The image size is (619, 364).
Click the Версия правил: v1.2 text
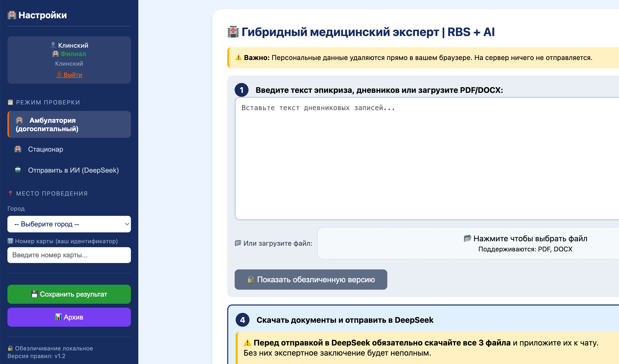pos(36,356)
